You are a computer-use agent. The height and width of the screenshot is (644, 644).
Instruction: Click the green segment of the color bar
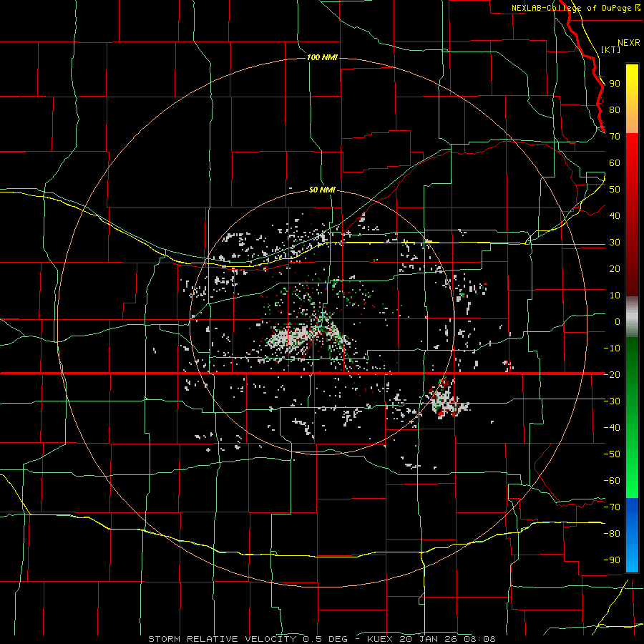[632, 418]
